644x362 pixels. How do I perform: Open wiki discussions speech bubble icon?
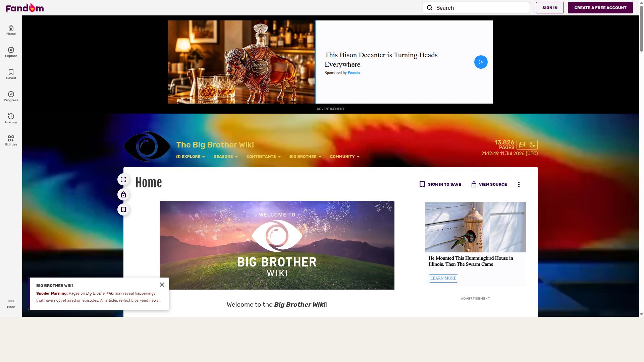pyautogui.click(x=522, y=145)
